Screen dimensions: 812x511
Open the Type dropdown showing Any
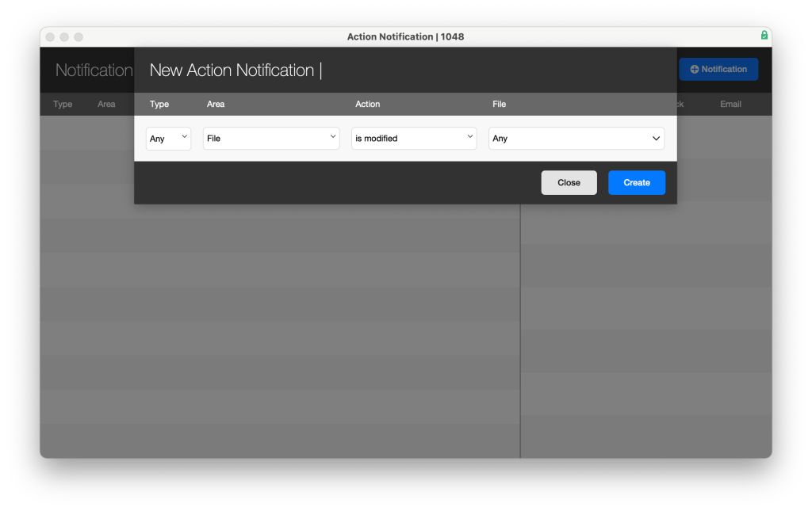pos(168,139)
